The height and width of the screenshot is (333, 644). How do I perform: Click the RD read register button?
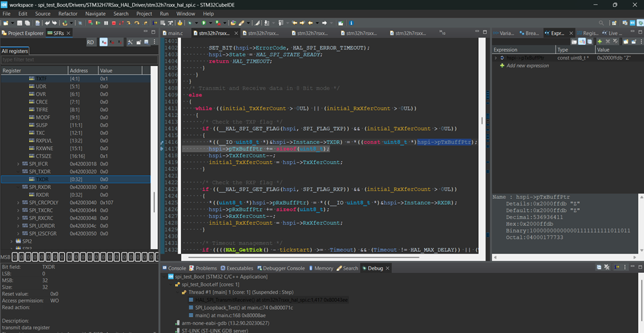90,42
